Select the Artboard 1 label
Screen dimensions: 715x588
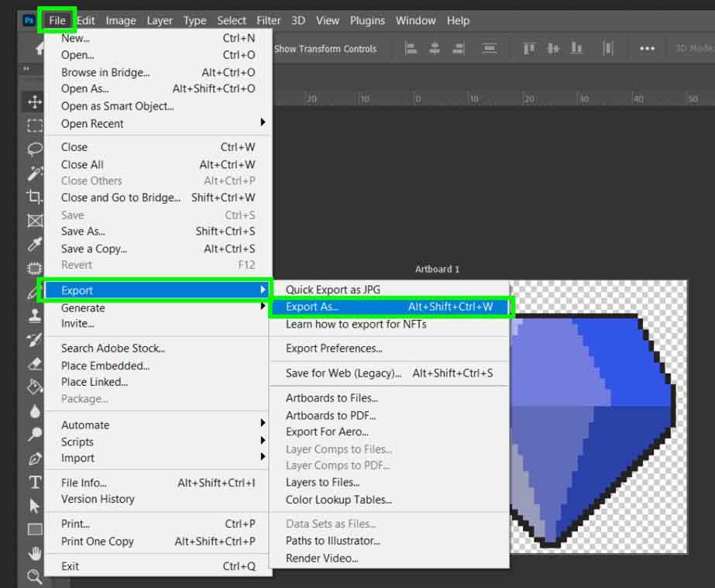438,269
